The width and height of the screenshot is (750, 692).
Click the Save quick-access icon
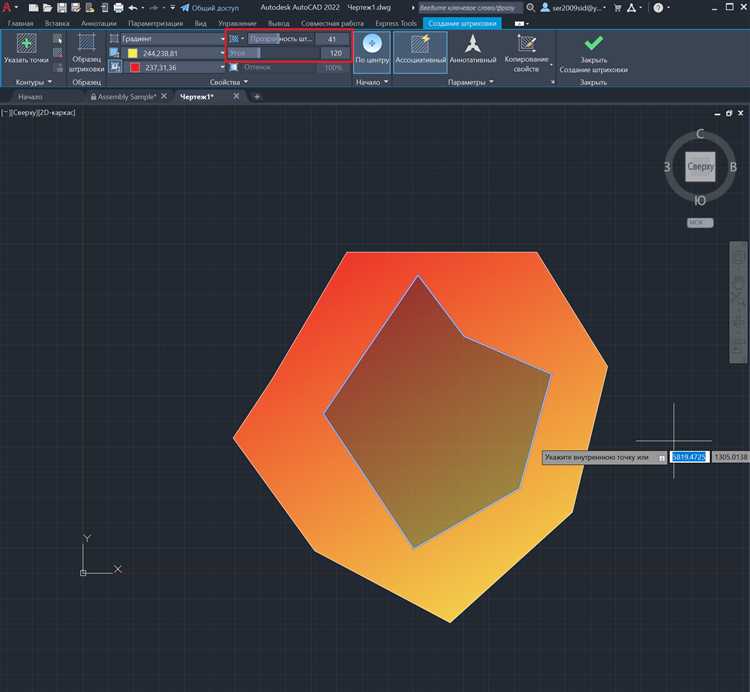[62, 8]
